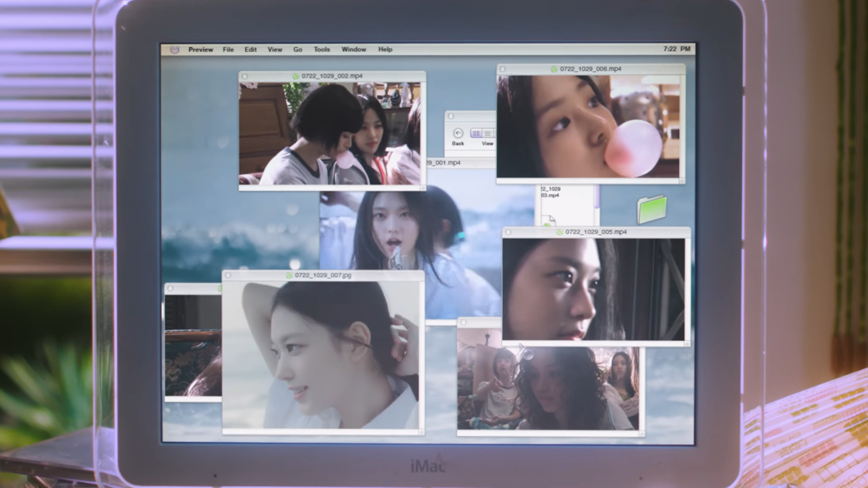Open the Window menu
The width and height of the screenshot is (868, 488).
click(x=354, y=49)
